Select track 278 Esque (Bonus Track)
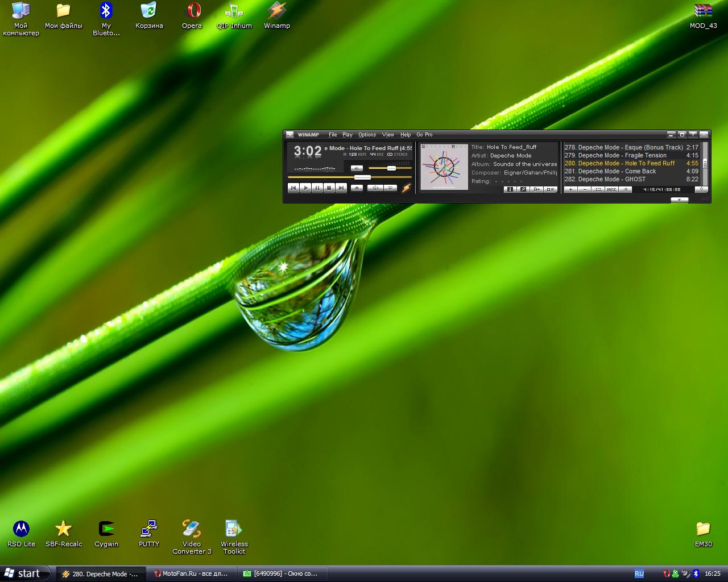Screen dimensions: 728x582 pyautogui.click(x=631, y=147)
